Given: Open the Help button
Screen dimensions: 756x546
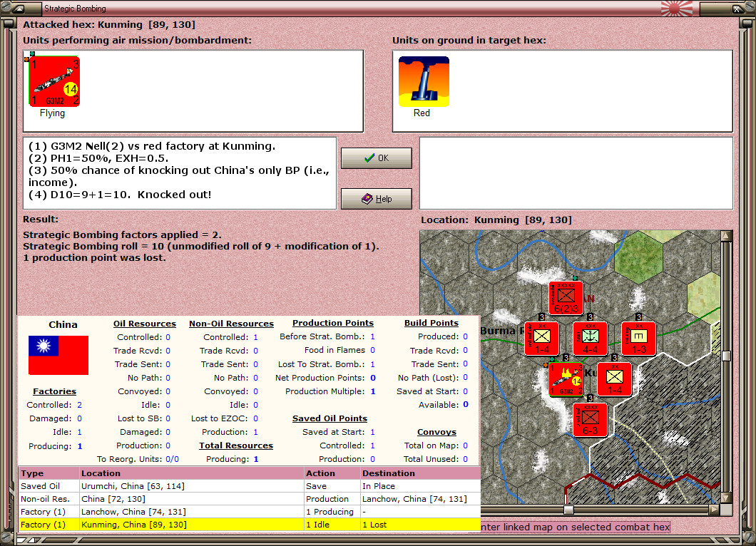Looking at the screenshot, I should 376,199.
